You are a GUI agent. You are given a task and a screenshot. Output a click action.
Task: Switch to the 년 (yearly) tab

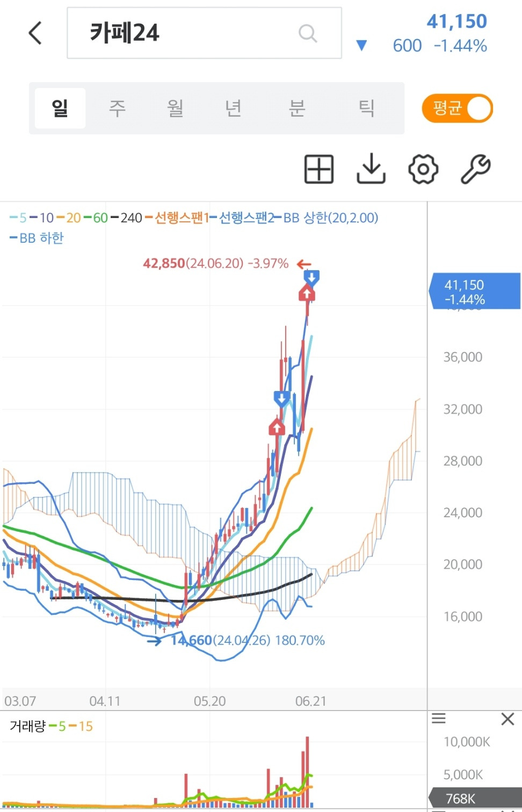click(233, 108)
